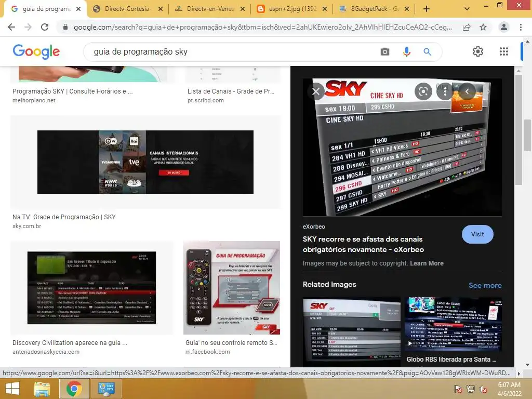Click the Google Lens icon on preview
This screenshot has height=399, width=532.
tap(423, 91)
